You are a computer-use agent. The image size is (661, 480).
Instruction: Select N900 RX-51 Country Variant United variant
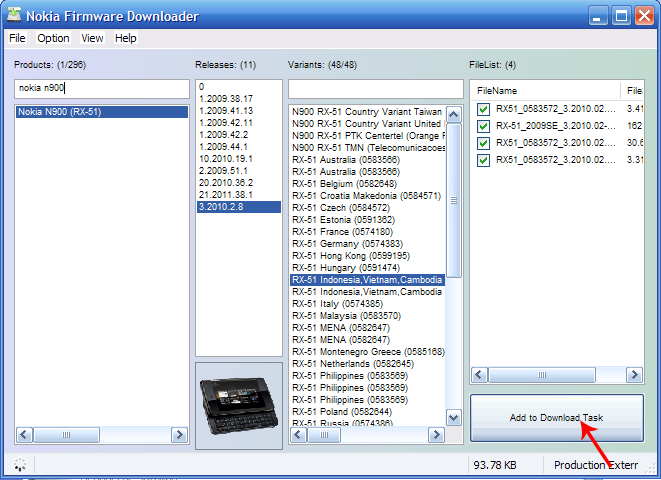[x=367, y=124]
